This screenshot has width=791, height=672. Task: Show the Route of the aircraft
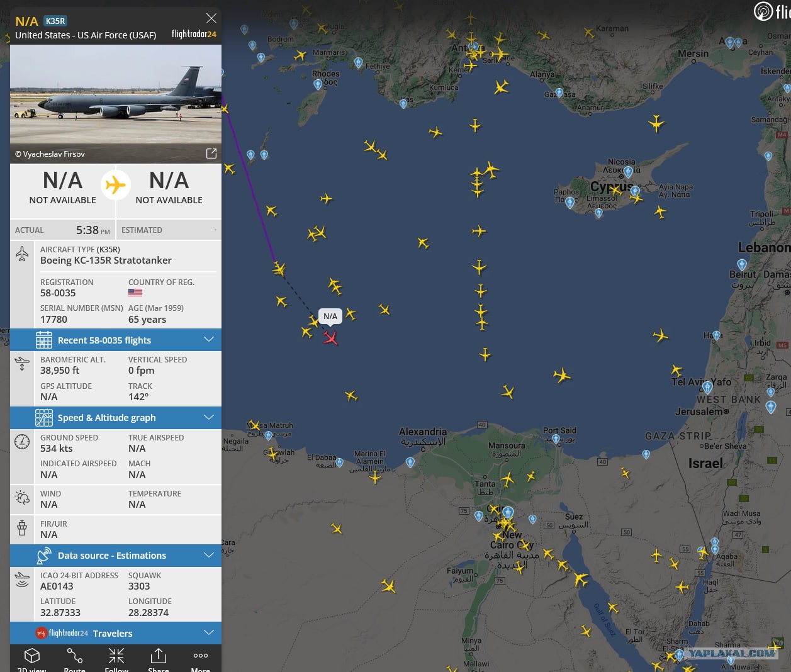pyautogui.click(x=74, y=659)
